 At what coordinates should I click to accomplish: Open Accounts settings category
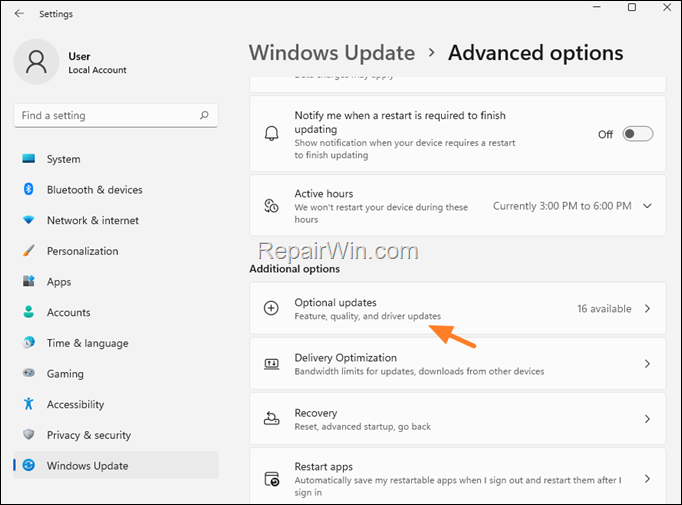[x=116, y=312]
